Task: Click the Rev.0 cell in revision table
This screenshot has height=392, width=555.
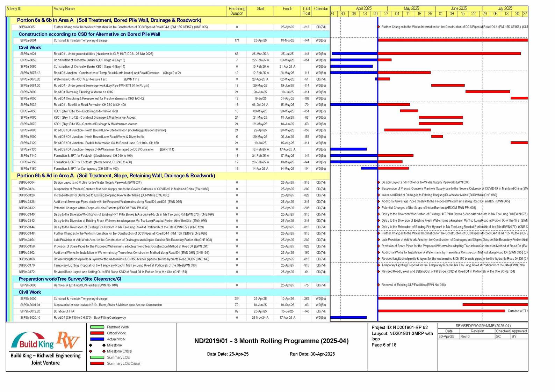Action: 477,336
